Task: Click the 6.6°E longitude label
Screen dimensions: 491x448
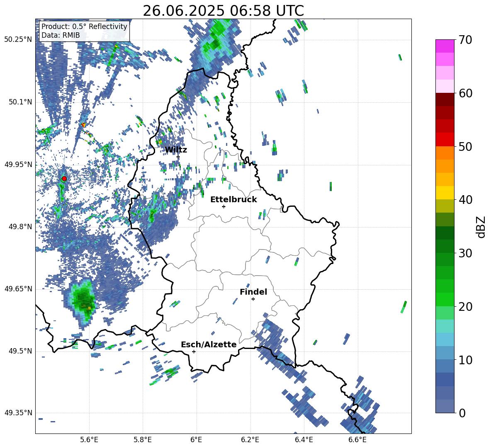Action: 357,440
